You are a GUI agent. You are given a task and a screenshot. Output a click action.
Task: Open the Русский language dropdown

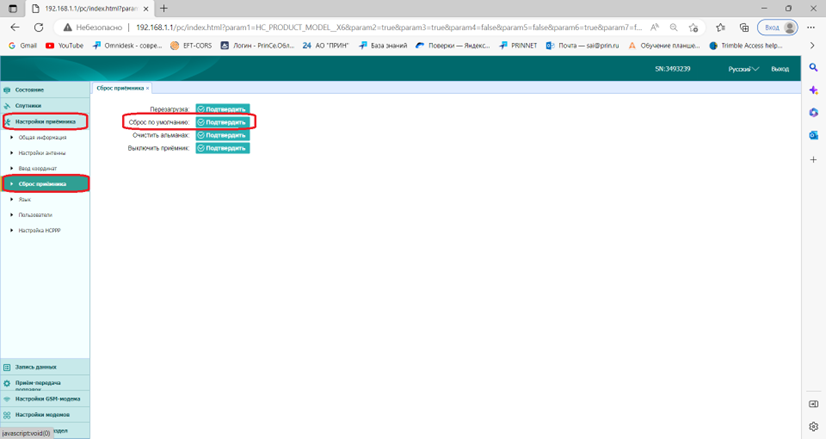[743, 69]
